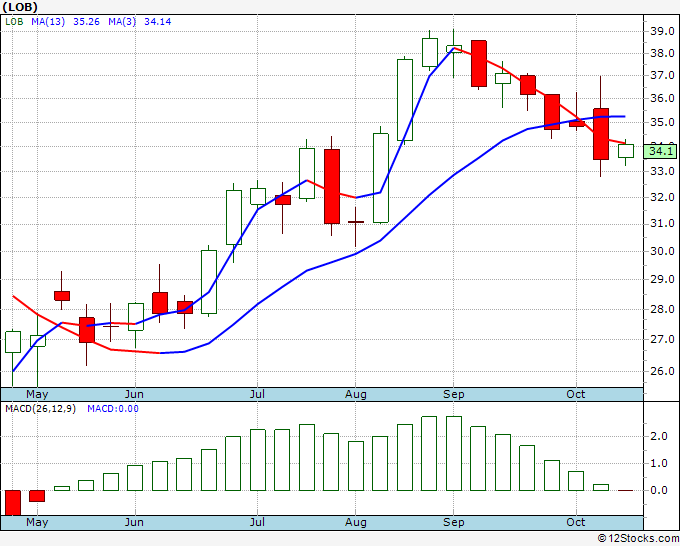Click the 28.0 price axis label
The height and width of the screenshot is (546, 680).
pos(662,309)
